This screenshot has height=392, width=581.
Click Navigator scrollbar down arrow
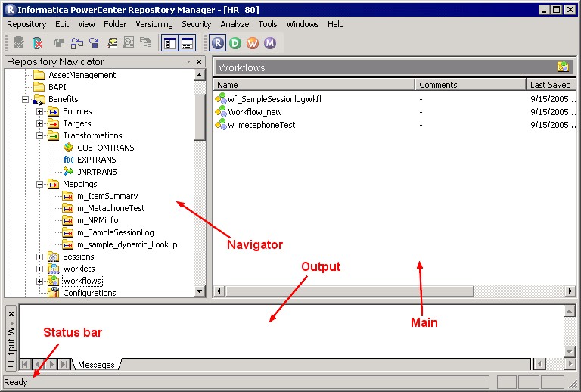pyautogui.click(x=200, y=291)
